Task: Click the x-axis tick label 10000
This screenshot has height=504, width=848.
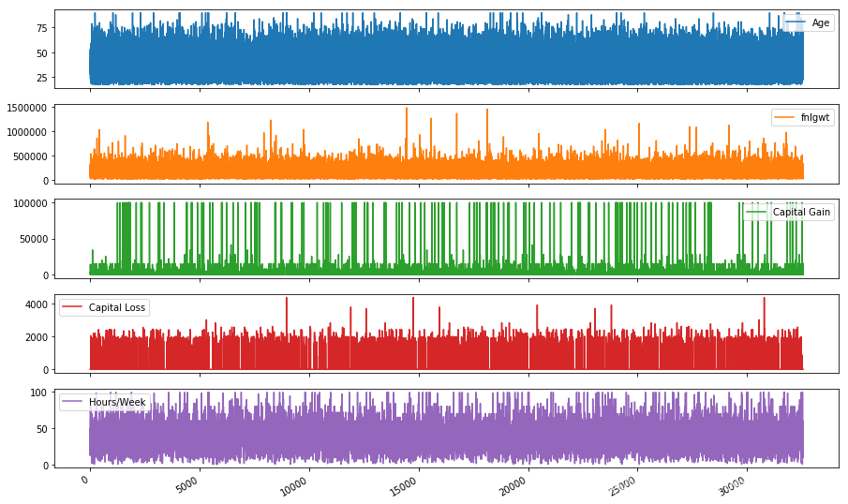Action: tap(293, 485)
